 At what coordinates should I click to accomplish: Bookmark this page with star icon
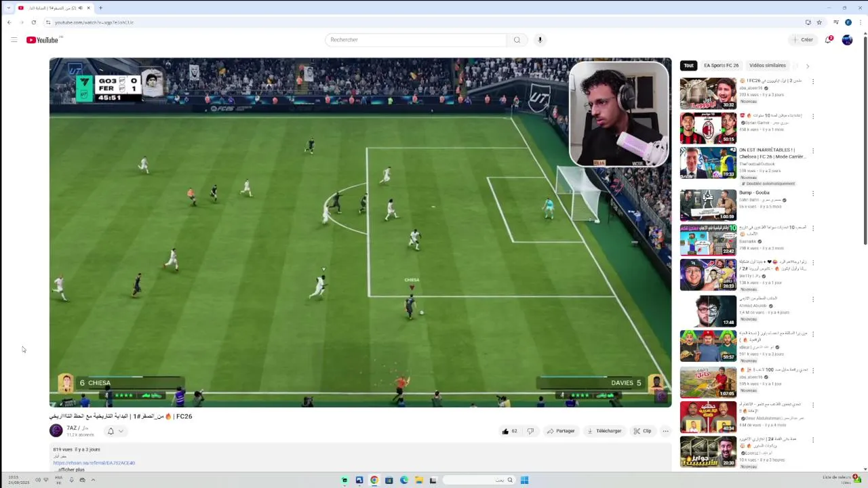(819, 22)
